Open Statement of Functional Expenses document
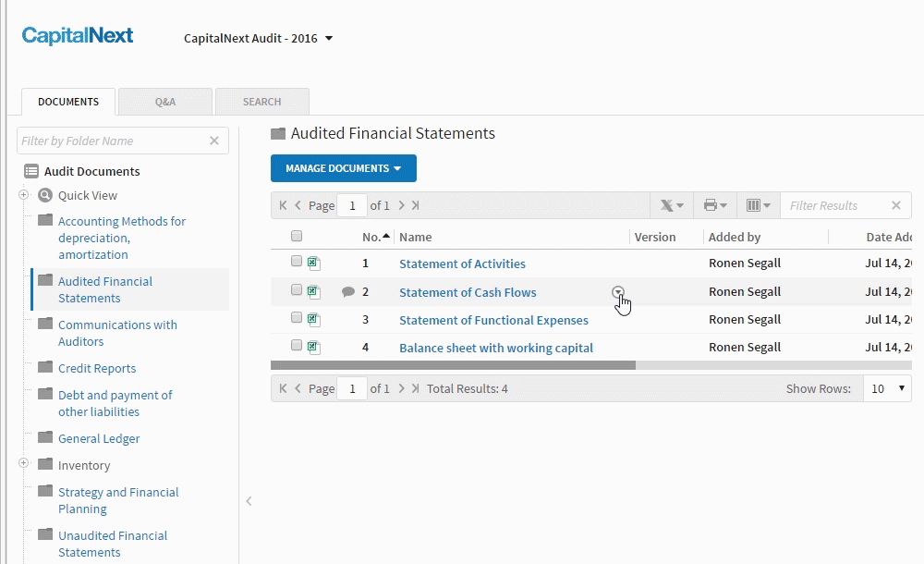 pos(493,320)
